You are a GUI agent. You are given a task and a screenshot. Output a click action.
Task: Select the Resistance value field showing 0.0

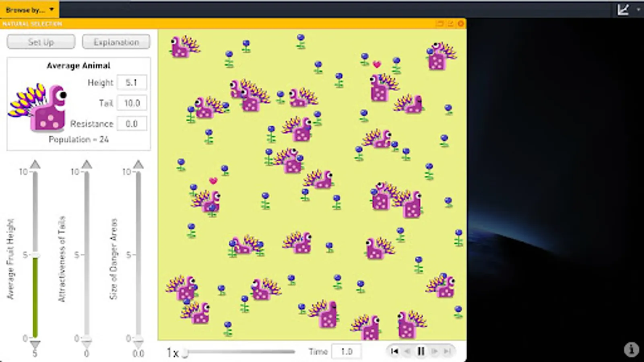coord(132,123)
